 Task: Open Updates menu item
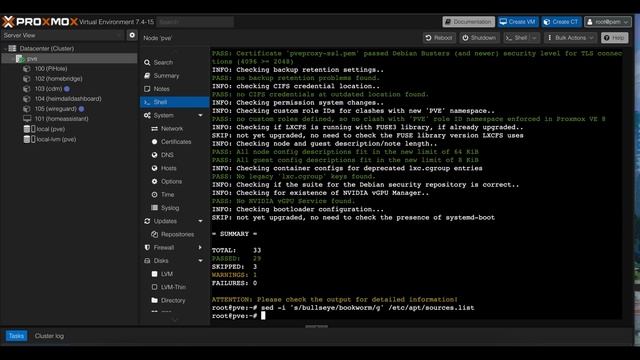[x=165, y=221]
